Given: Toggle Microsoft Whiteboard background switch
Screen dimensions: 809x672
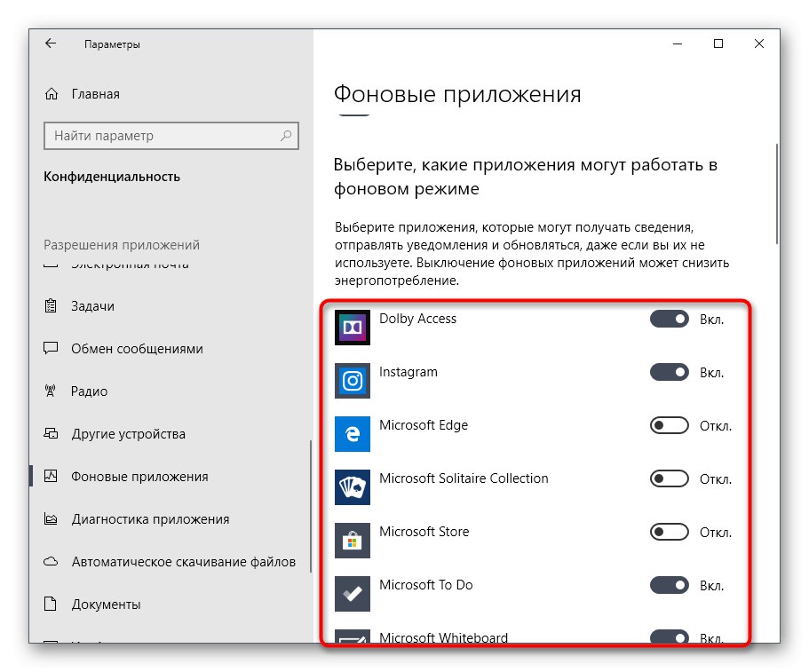Looking at the screenshot, I should pyautogui.click(x=670, y=636).
